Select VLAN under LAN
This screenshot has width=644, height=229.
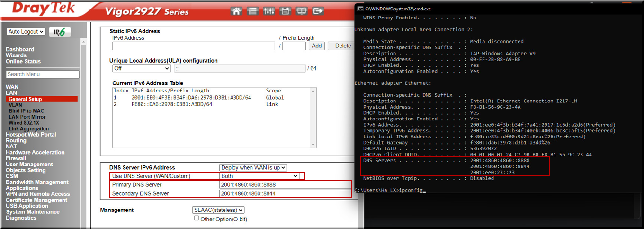click(15, 105)
